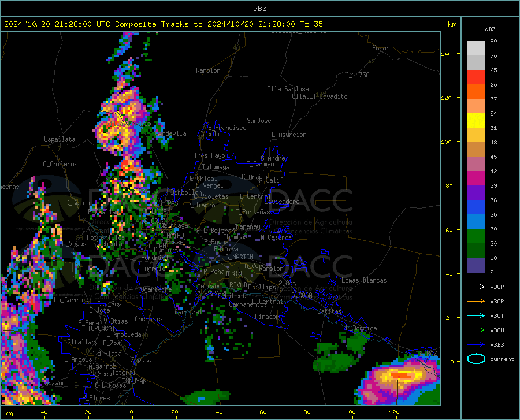Click the VBCR legend label

(x=497, y=302)
